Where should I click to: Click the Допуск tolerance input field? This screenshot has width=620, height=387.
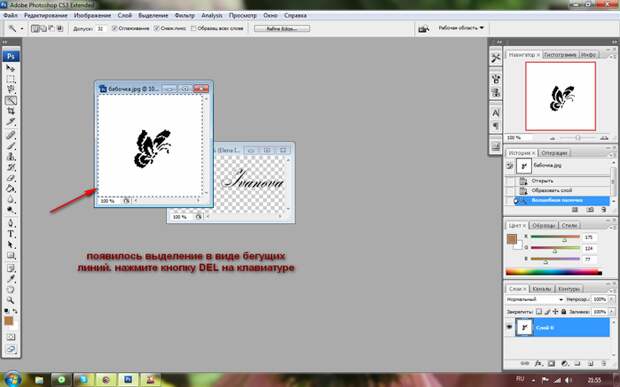(x=101, y=28)
